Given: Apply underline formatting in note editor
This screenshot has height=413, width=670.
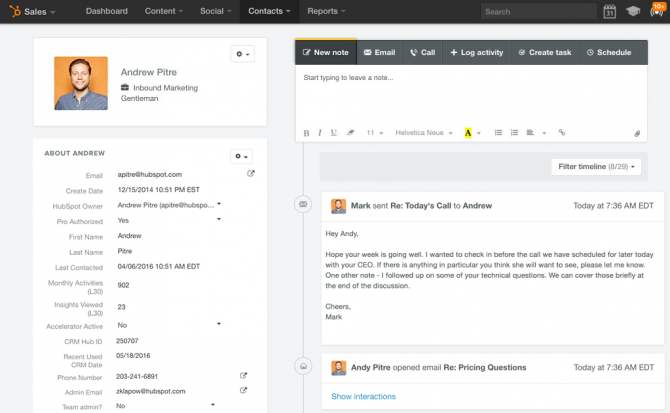Looking at the screenshot, I should pyautogui.click(x=334, y=133).
